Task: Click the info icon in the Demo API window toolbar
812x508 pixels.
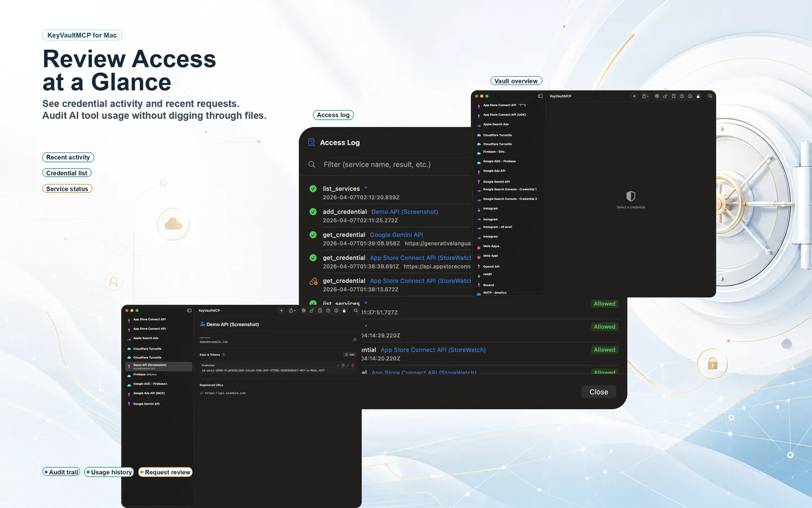Action: [336, 310]
